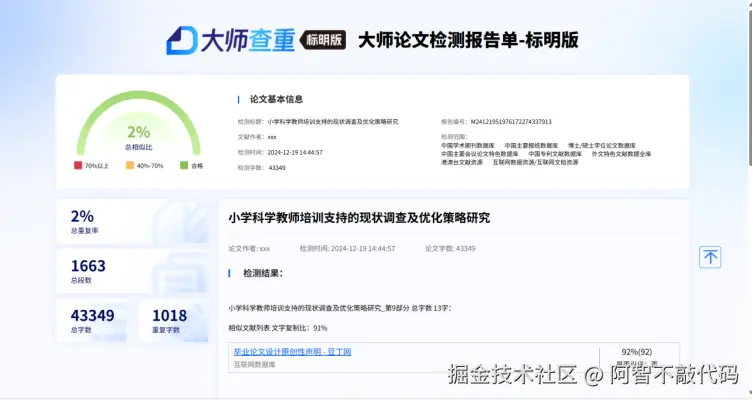The width and height of the screenshot is (753, 400).
Task: Click the 检测结果 section heading
Action: coord(263,273)
